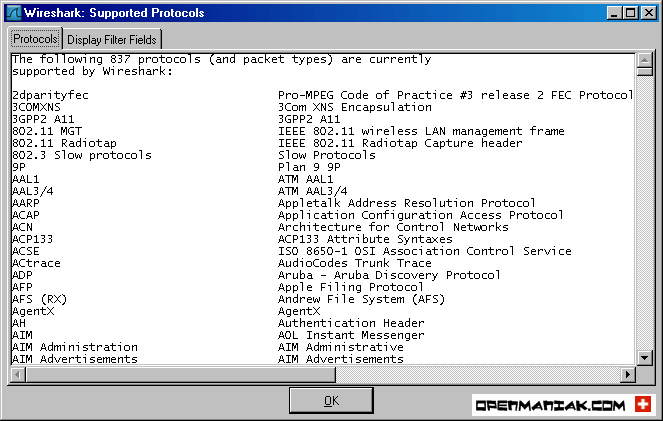Click the Wireshark fin title bar icon

(x=14, y=13)
